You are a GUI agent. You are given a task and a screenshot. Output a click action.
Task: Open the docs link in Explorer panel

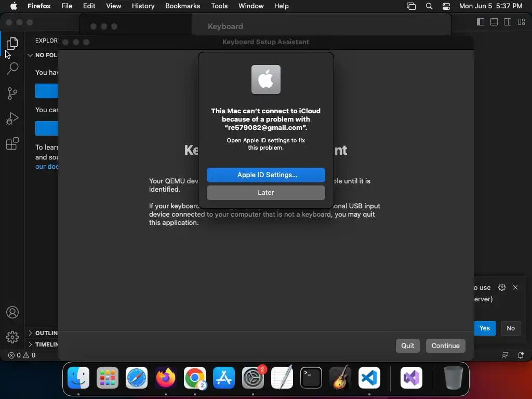tap(46, 167)
